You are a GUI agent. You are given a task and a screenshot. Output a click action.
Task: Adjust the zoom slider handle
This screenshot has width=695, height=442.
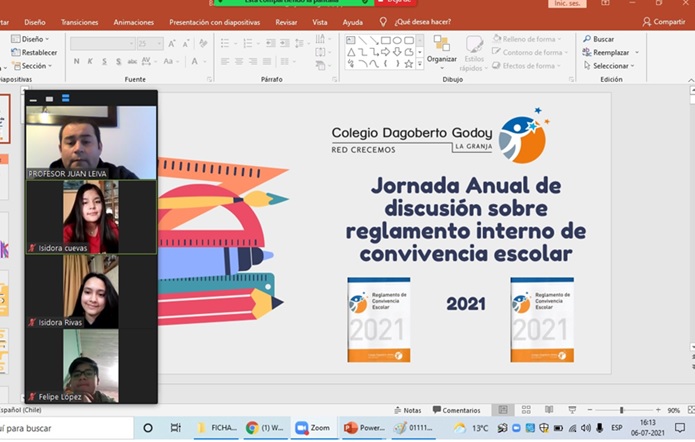click(x=621, y=411)
